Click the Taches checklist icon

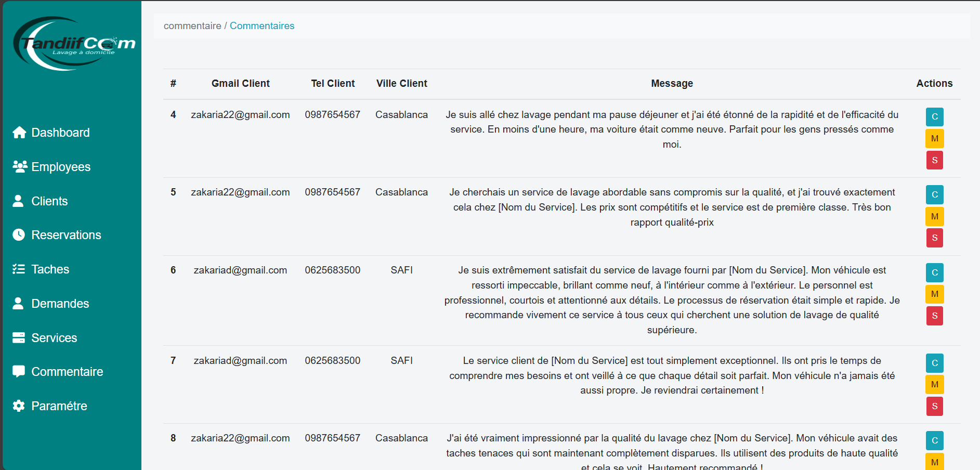19,269
